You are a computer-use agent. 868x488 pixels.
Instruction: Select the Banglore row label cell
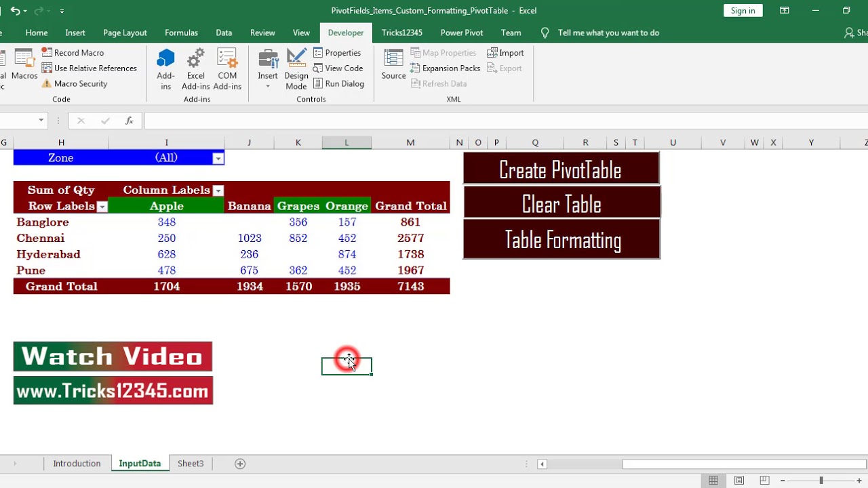(x=61, y=222)
